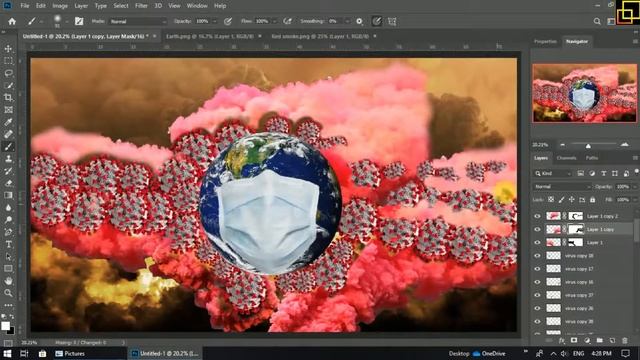Select the Crop tool

8,98
